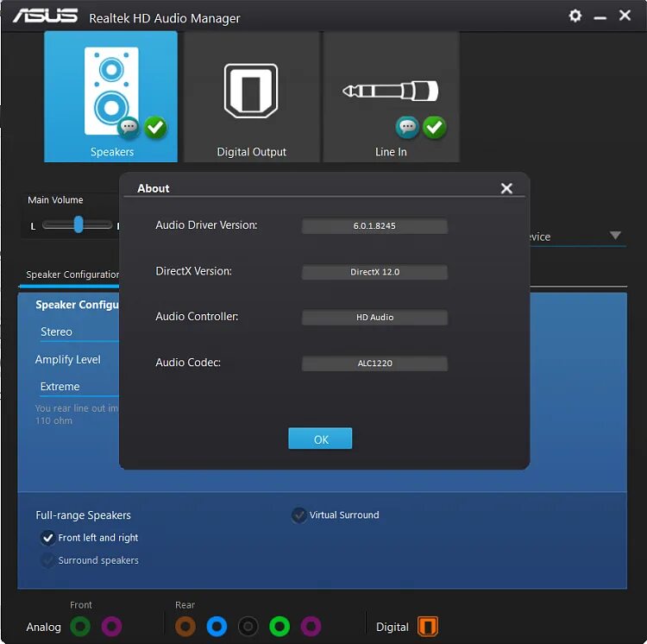Click OK in the About dialog
Image resolution: width=647 pixels, height=644 pixels.
tap(320, 439)
